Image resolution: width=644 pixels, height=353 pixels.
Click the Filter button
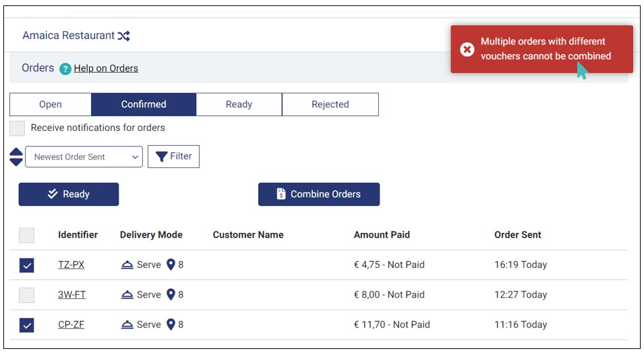click(x=174, y=157)
